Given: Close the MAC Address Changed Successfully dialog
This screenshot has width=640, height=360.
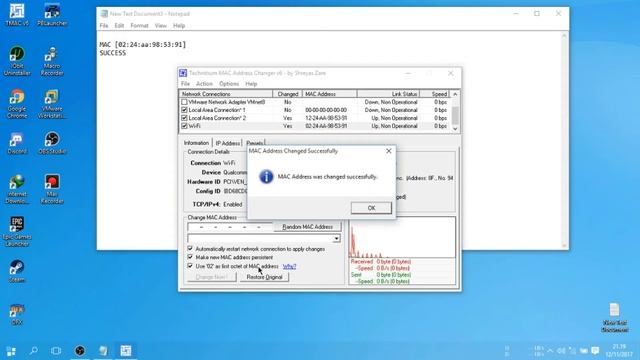Looking at the screenshot, I should point(389,151).
